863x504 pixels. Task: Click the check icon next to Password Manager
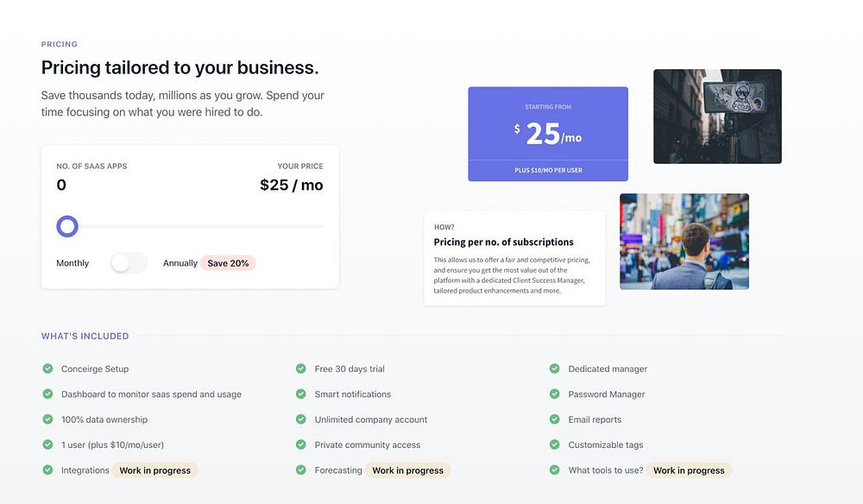point(555,394)
